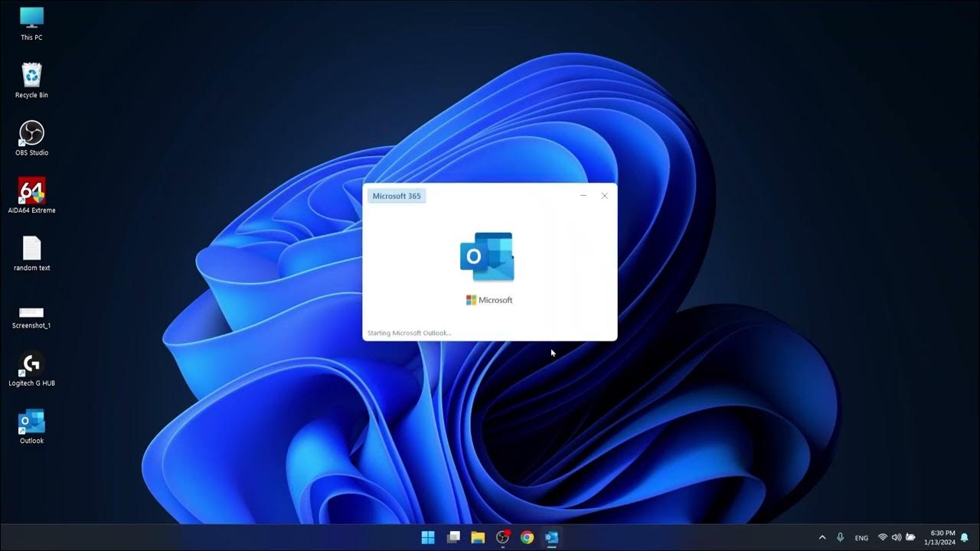980x551 pixels.
Task: Open the ENG language switcher
Action: point(861,538)
